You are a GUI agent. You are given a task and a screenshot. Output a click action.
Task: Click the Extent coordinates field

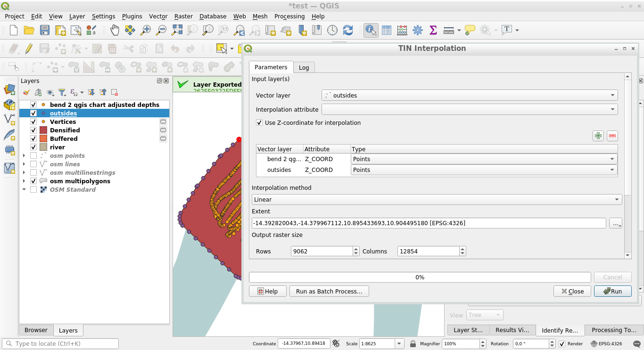pos(429,223)
